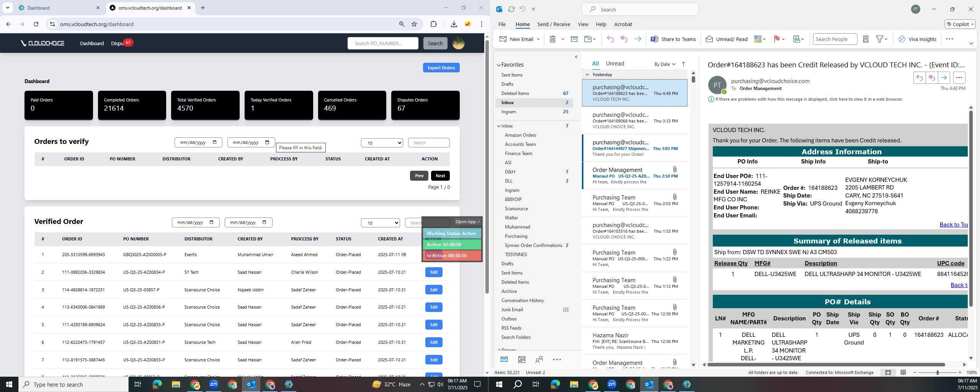Click Back to Top link in email
The width and height of the screenshot is (980, 392).
(x=954, y=225)
